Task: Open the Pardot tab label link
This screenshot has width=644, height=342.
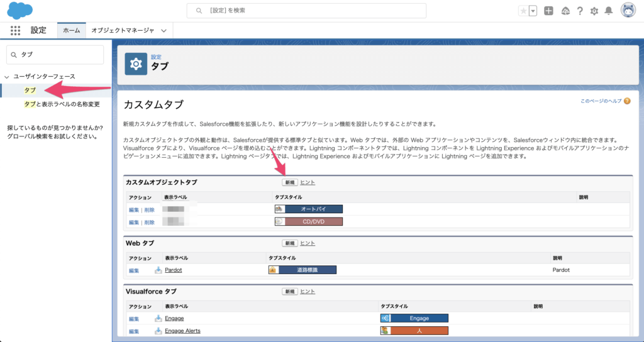Action: pos(174,270)
